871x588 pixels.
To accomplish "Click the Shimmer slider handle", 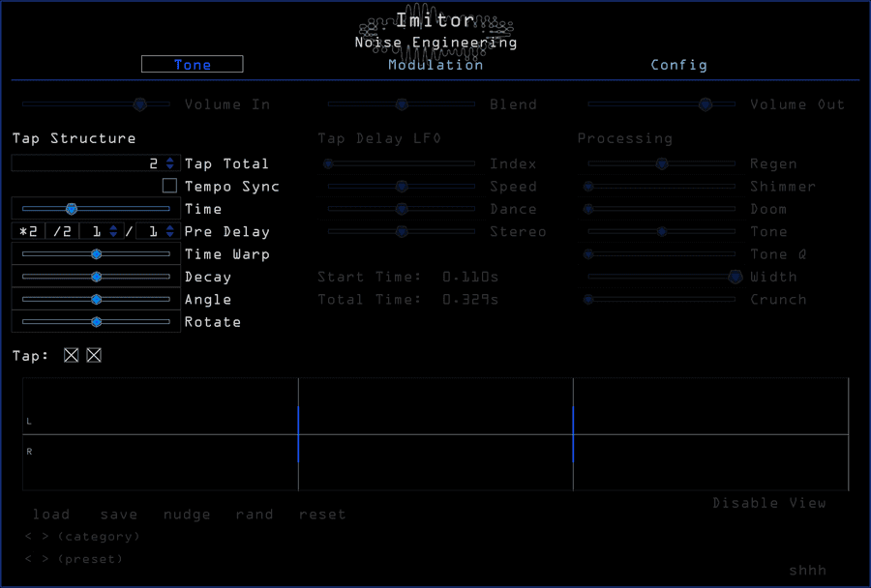I will [x=588, y=186].
